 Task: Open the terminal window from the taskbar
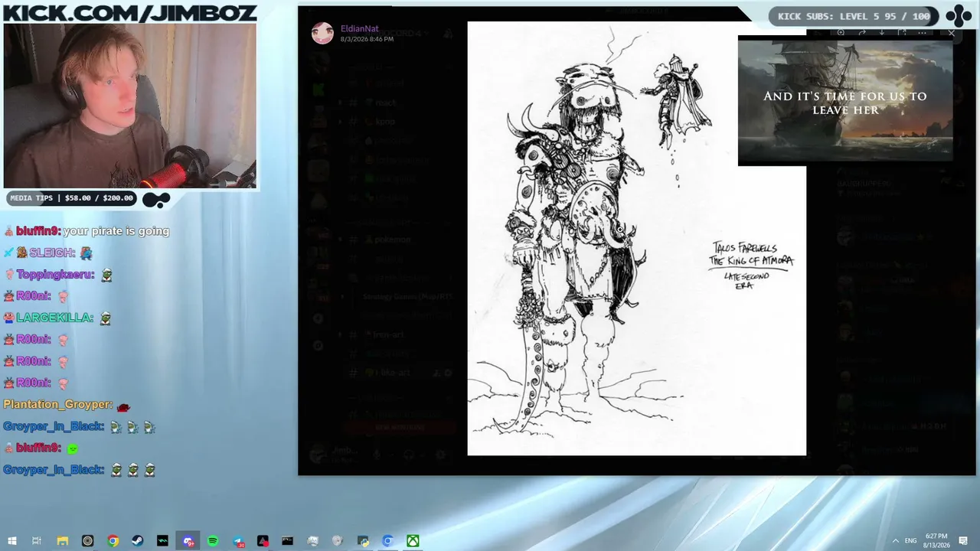[287, 541]
